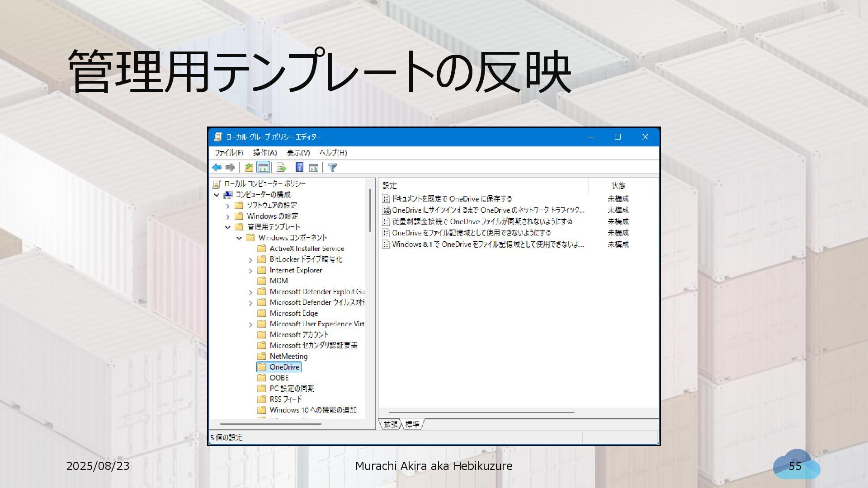
Task: Click the icon beside 従量制課金接続 setting
Action: [386, 221]
